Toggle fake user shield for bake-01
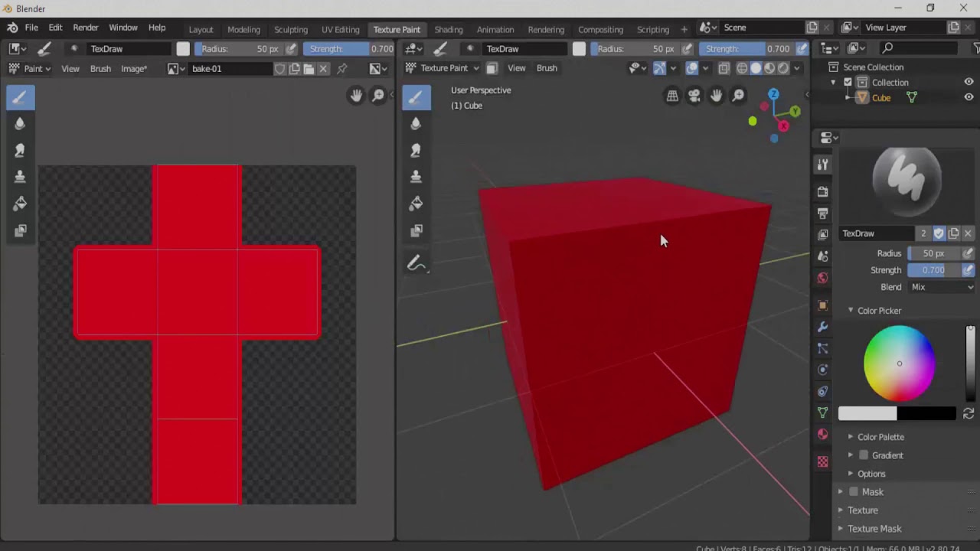 [x=280, y=69]
